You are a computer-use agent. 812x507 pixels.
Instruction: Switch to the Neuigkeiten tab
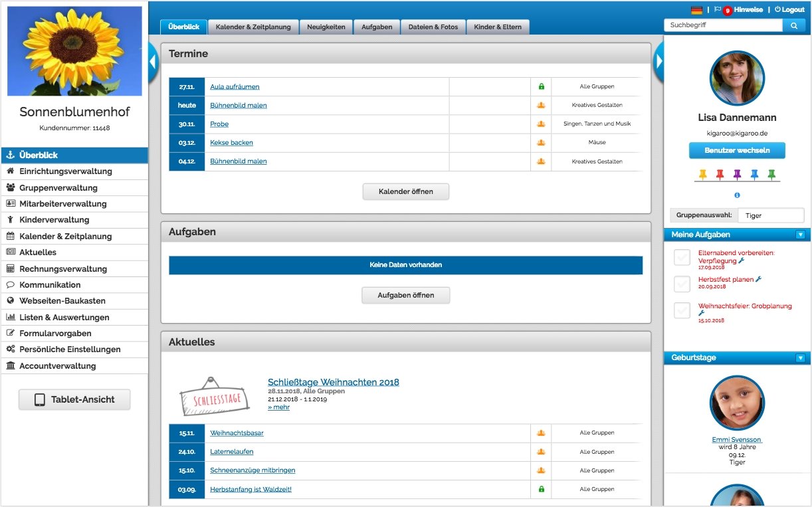coord(326,27)
